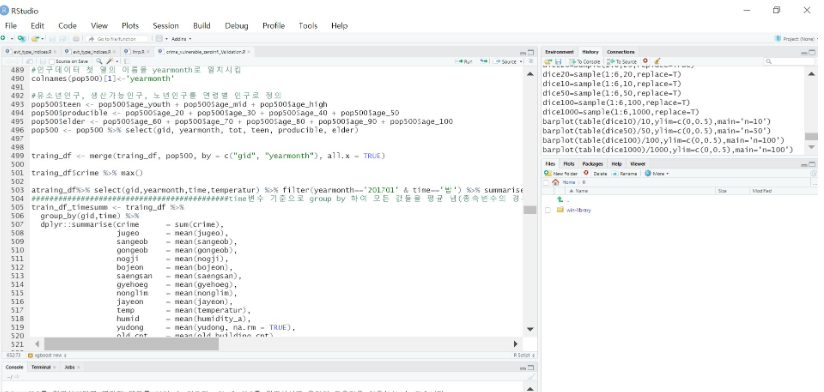Minimize the Files pane
The image size is (824, 392).
[x=805, y=164]
